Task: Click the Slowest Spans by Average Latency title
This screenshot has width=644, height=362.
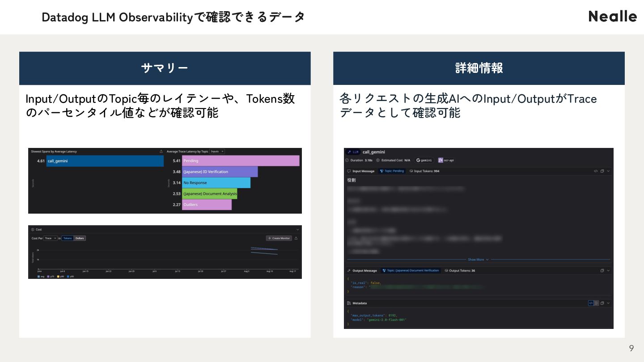Action: pos(54,152)
